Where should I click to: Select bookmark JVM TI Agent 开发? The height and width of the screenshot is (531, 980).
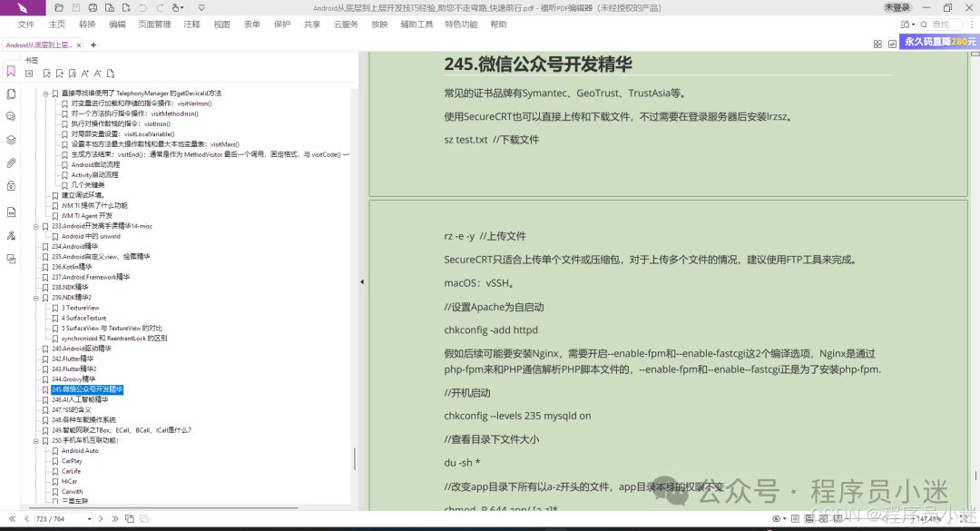(87, 216)
